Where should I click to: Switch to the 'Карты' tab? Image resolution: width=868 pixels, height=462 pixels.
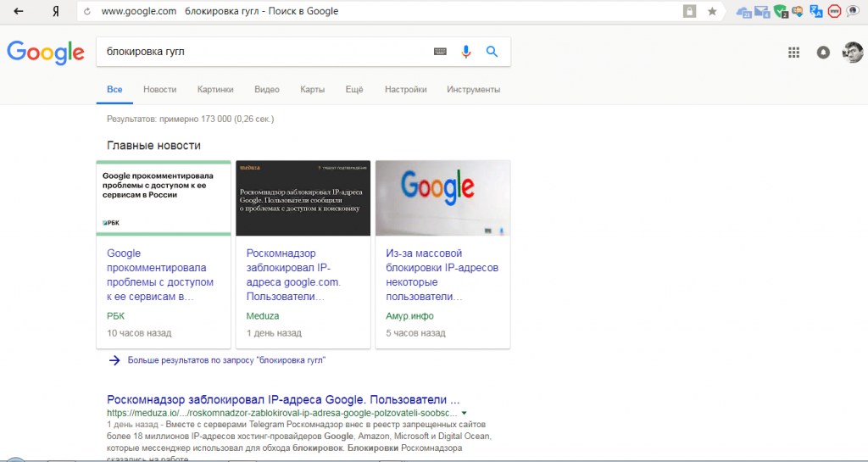tap(312, 90)
